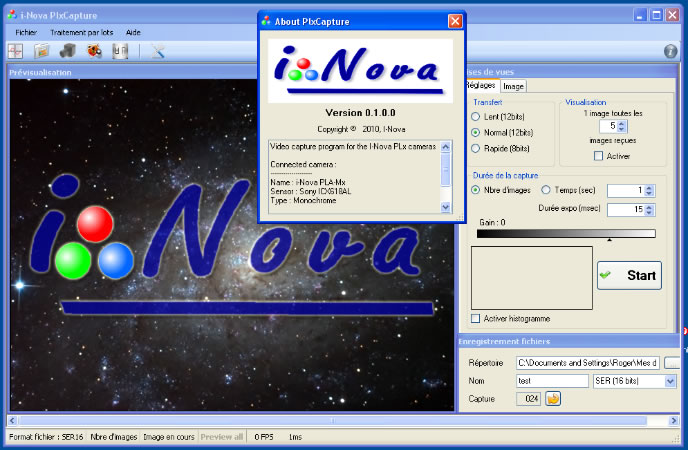Tick the Activer histogramme checkbox
688x450 pixels.
pyautogui.click(x=475, y=318)
